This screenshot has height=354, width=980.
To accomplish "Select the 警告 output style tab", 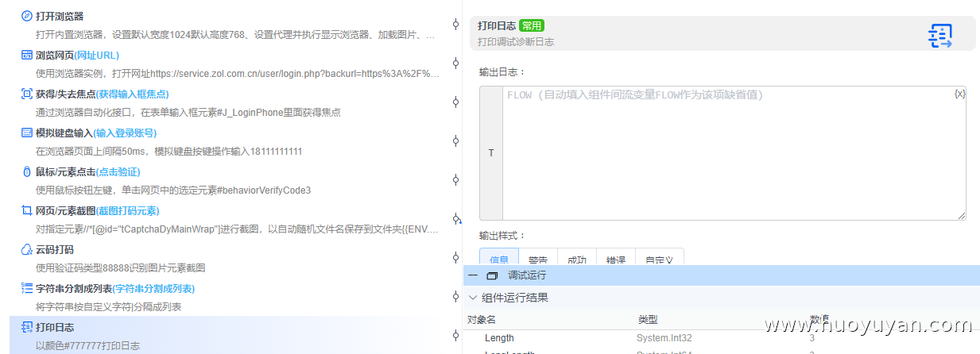I will (x=538, y=257).
